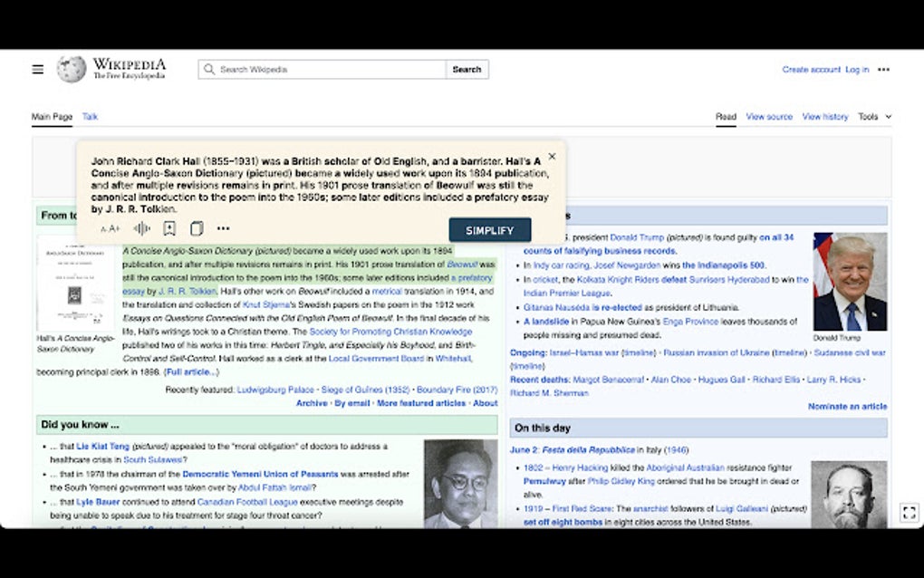The height and width of the screenshot is (578, 924).
Task: Select the View source tab
Action: point(769,117)
